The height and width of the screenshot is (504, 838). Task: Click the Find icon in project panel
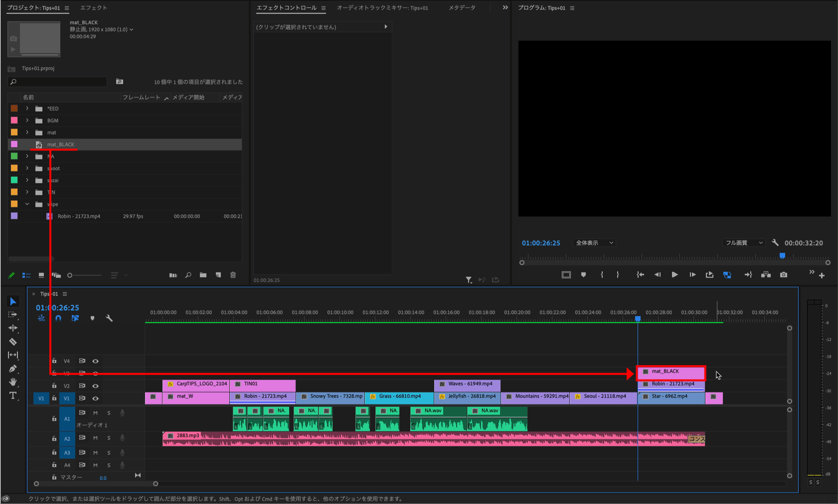(188, 275)
